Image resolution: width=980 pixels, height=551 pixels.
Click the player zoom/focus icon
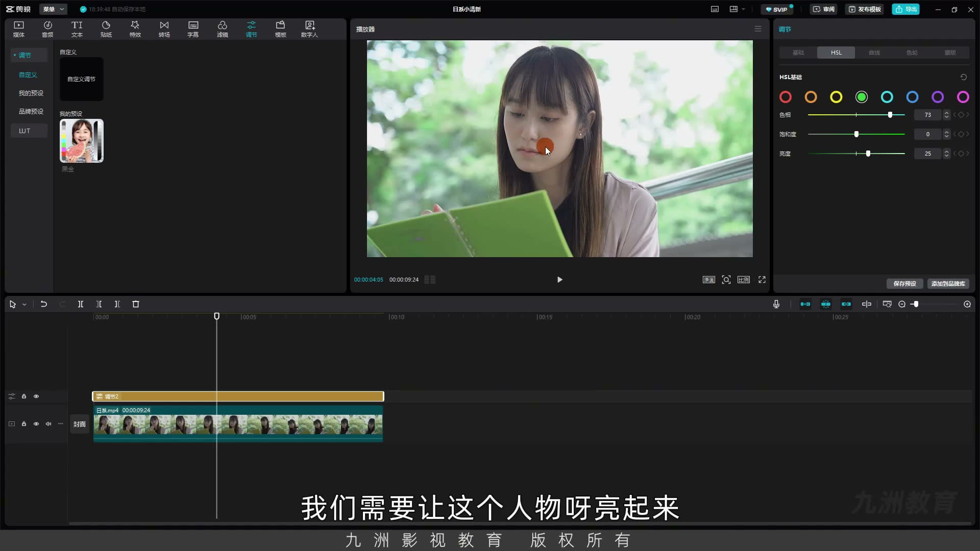coord(726,280)
